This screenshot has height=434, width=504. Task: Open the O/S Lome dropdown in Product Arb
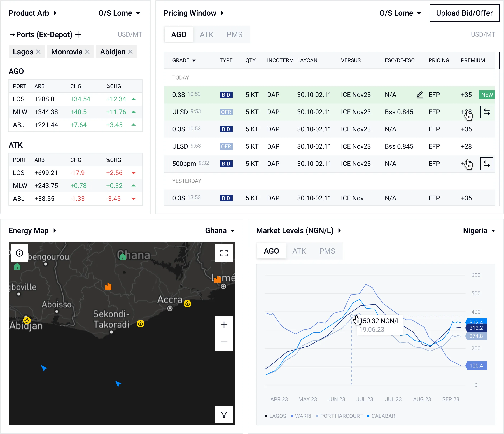(119, 13)
